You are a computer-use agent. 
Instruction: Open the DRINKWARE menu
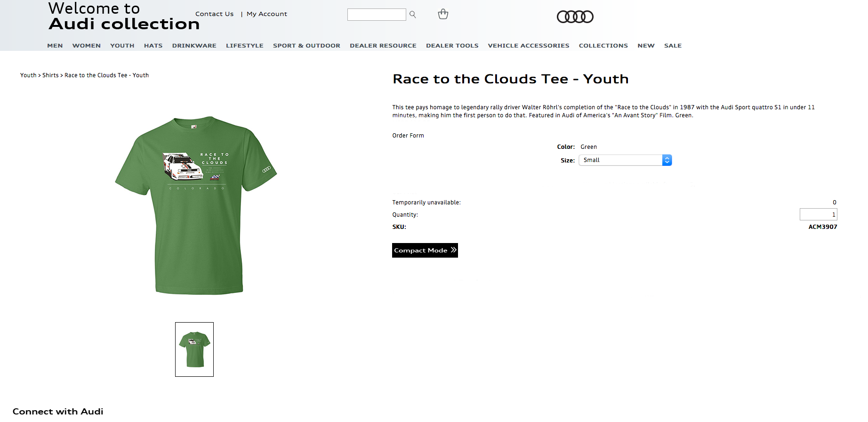point(194,46)
